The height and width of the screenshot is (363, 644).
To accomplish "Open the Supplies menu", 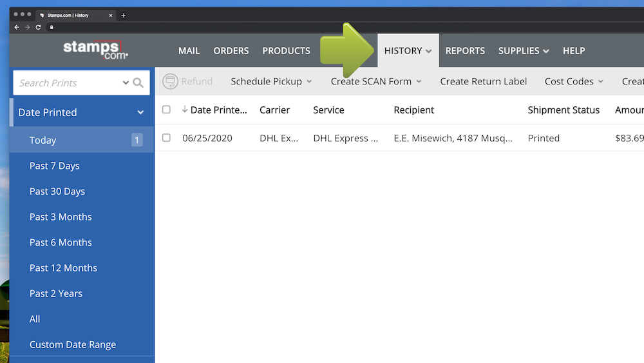I will 524,50.
